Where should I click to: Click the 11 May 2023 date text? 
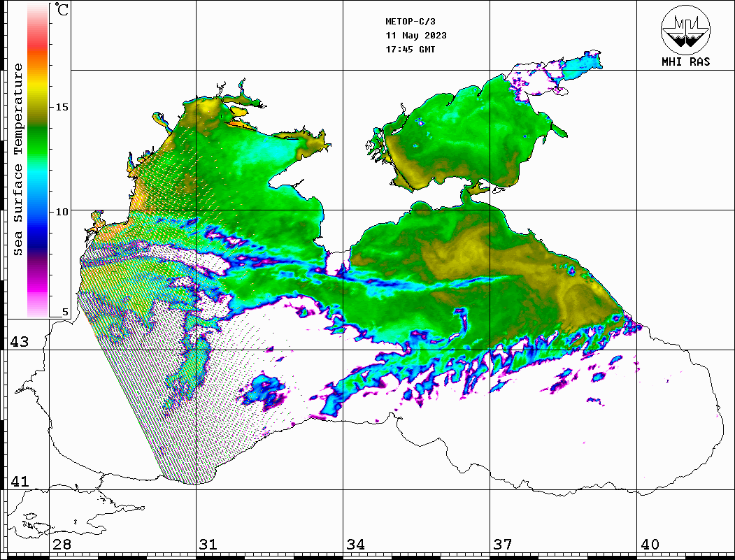click(x=416, y=36)
